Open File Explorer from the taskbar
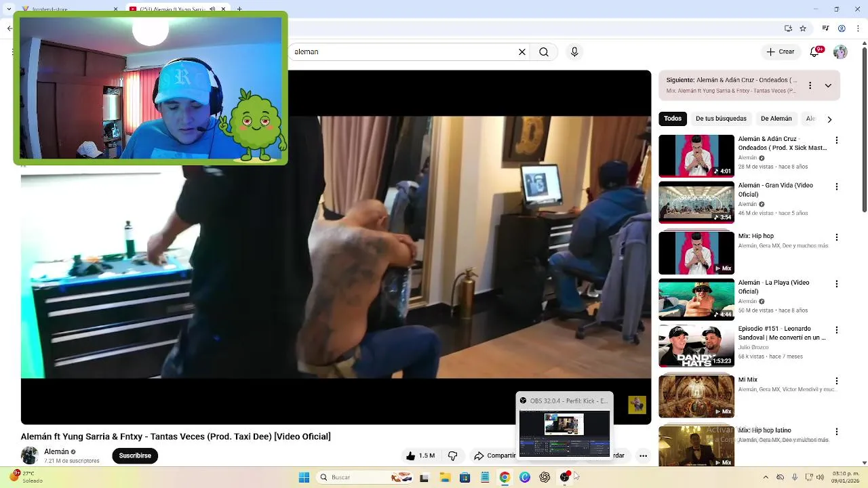 pyautogui.click(x=445, y=477)
